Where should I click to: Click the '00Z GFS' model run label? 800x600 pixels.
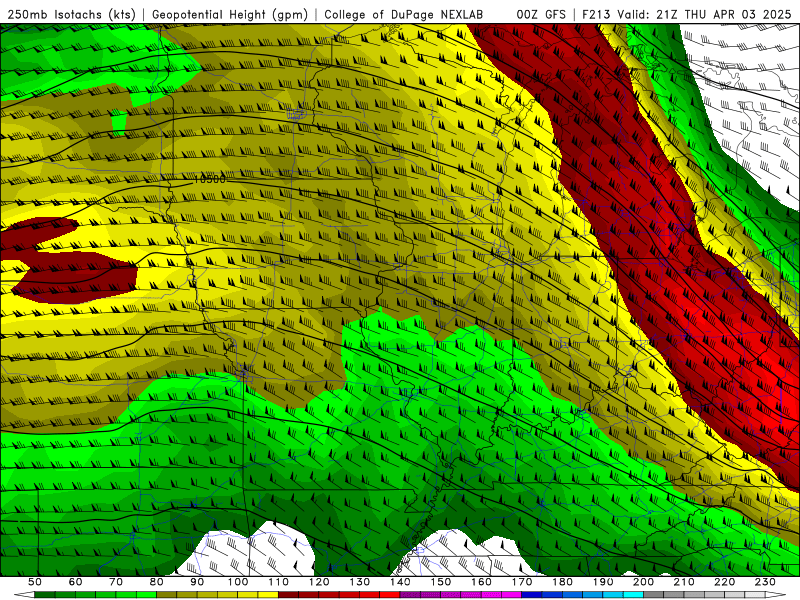(541, 15)
